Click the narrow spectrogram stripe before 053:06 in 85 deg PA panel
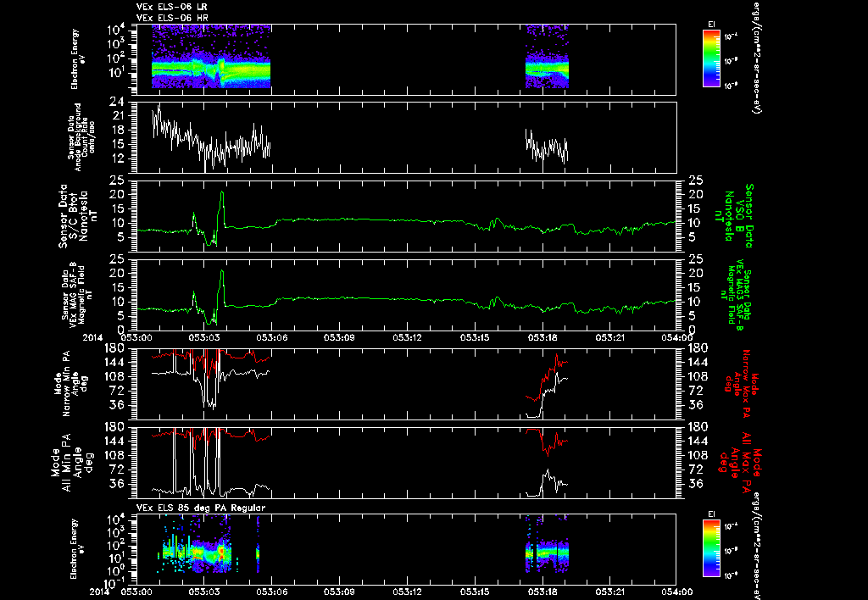Viewport: 868px width, 600px height. coord(258,544)
